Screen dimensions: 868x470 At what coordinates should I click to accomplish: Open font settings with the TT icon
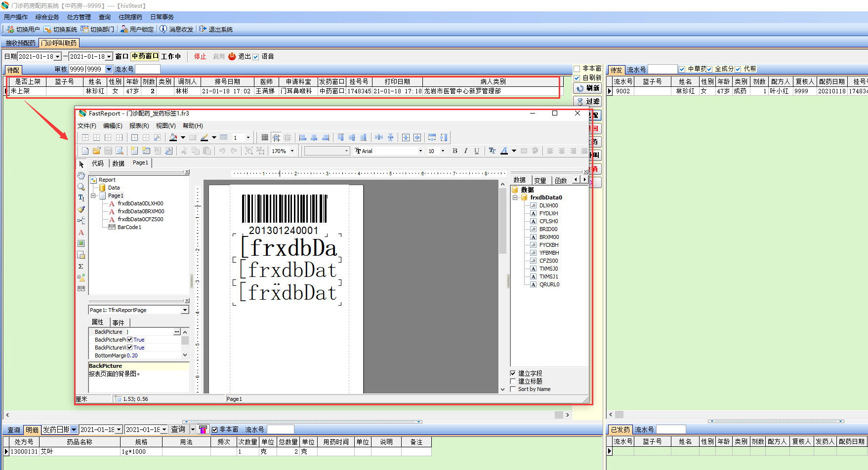click(492, 151)
